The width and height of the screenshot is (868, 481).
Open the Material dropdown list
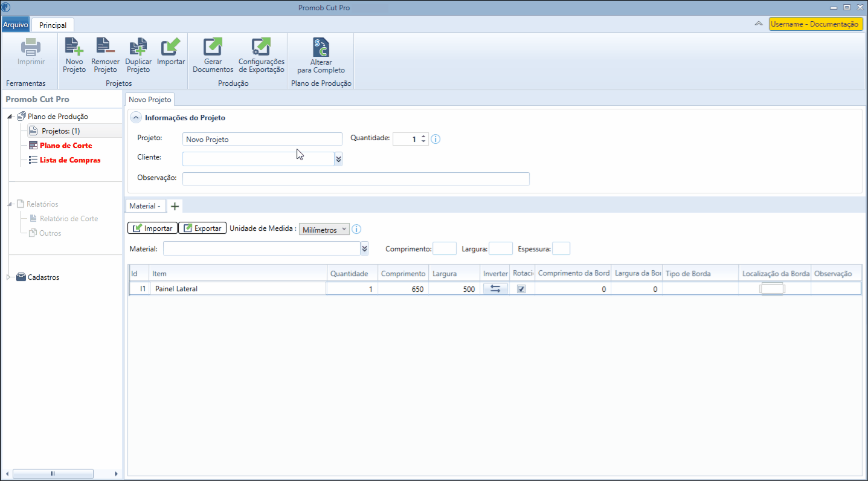coord(364,248)
